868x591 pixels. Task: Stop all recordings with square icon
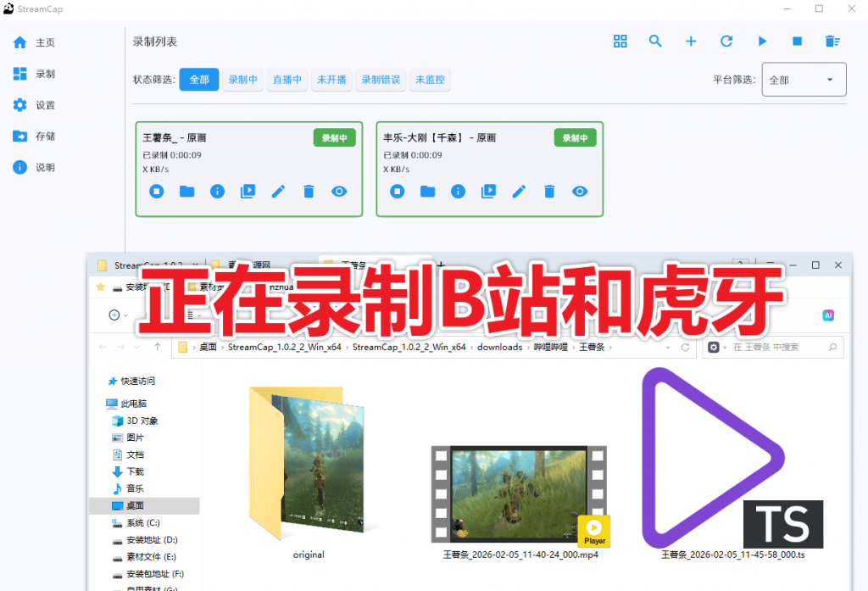(x=797, y=41)
